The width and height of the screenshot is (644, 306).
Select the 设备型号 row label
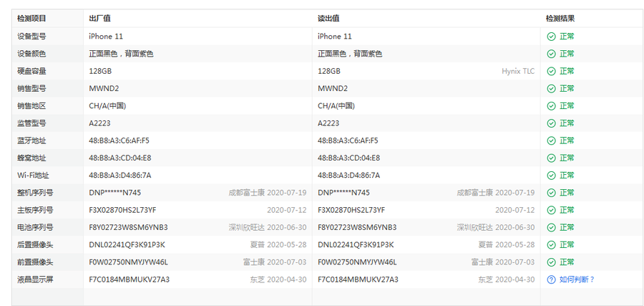pos(31,37)
